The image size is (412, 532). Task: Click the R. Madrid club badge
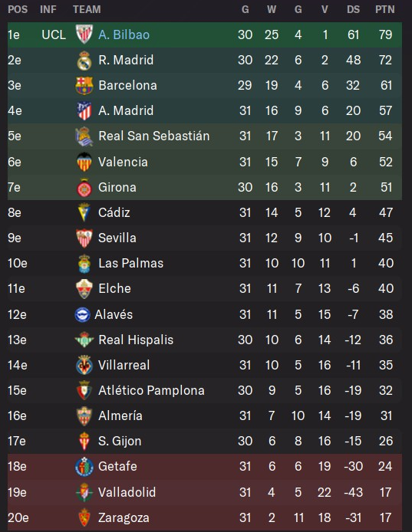pos(84,61)
